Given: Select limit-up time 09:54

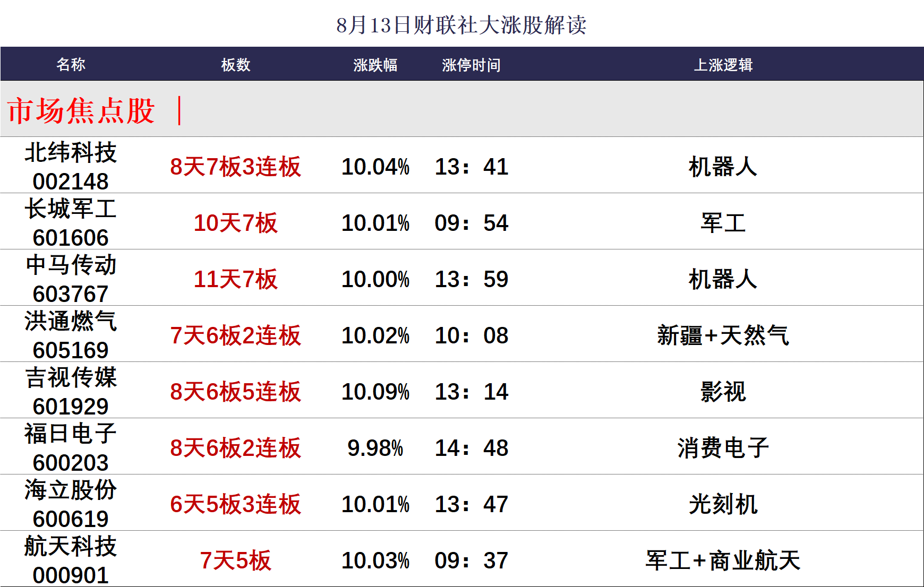Looking at the screenshot, I should click(x=472, y=223).
